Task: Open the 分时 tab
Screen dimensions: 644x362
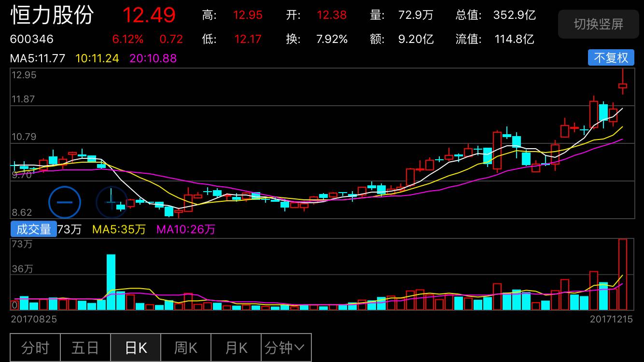Action: 35,348
